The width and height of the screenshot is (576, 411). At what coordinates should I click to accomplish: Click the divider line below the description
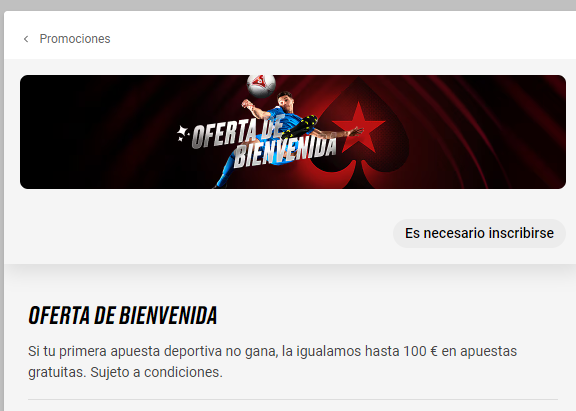(x=293, y=399)
